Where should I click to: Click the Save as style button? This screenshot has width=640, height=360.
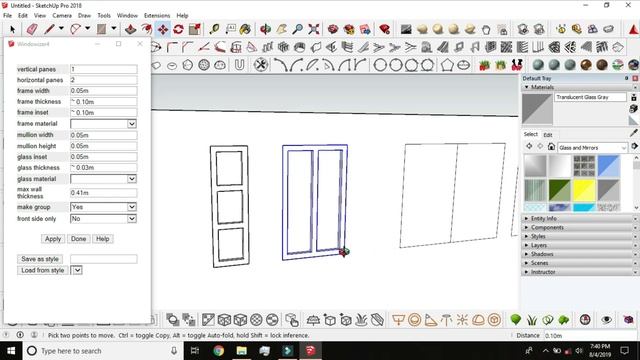pyautogui.click(x=40, y=259)
